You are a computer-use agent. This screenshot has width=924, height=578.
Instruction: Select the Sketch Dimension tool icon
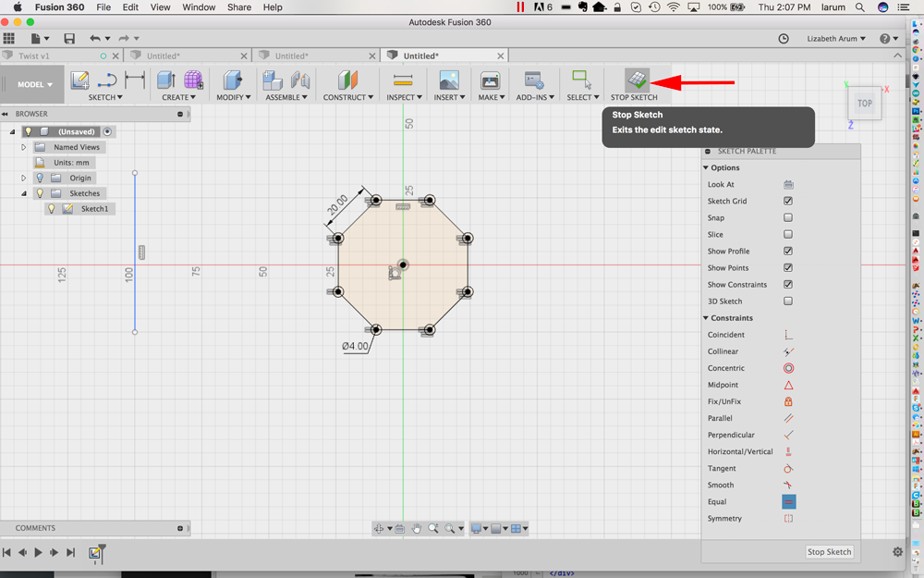click(135, 80)
